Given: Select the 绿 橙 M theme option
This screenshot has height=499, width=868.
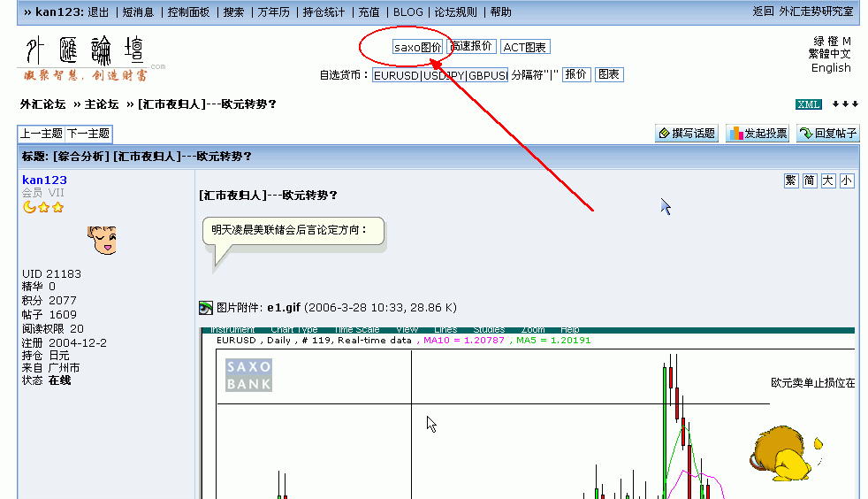Looking at the screenshot, I should coord(832,41).
